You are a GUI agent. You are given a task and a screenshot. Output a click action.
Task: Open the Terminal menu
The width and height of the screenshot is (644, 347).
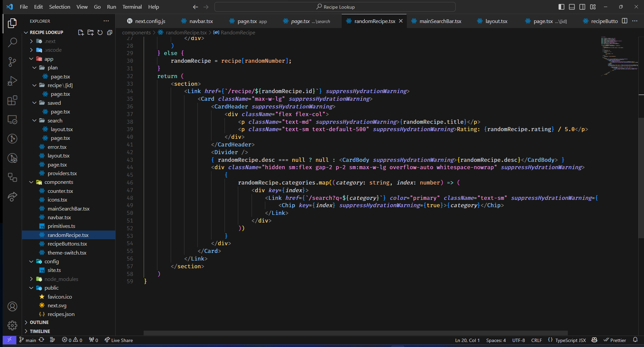(132, 7)
